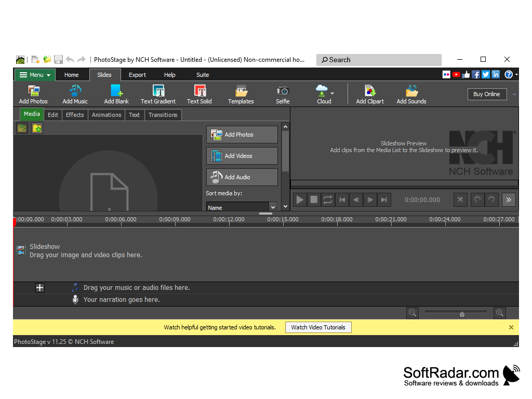The image size is (532, 399).
Task: Click the Watch Video Tutorials button
Action: point(318,327)
